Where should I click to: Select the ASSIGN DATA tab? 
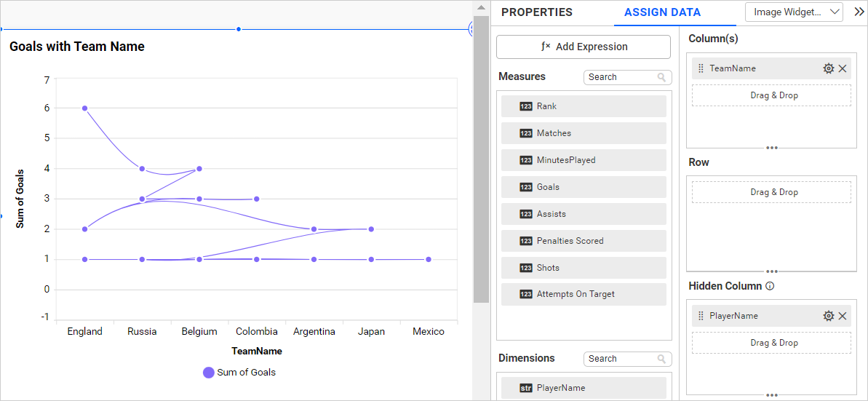click(x=662, y=12)
